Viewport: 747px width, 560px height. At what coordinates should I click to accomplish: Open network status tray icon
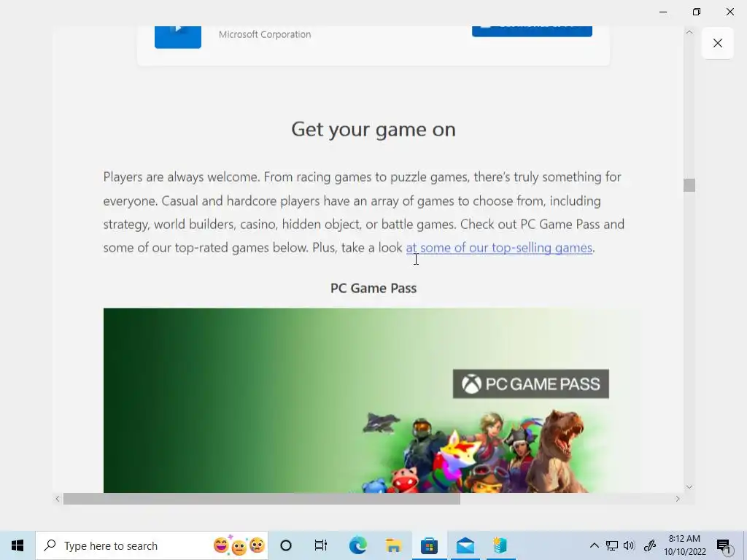[612, 545]
